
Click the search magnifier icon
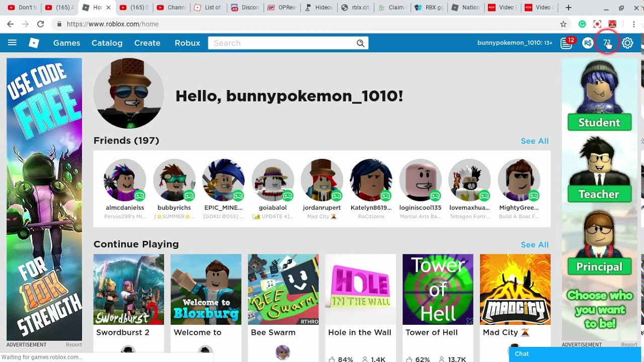point(360,43)
